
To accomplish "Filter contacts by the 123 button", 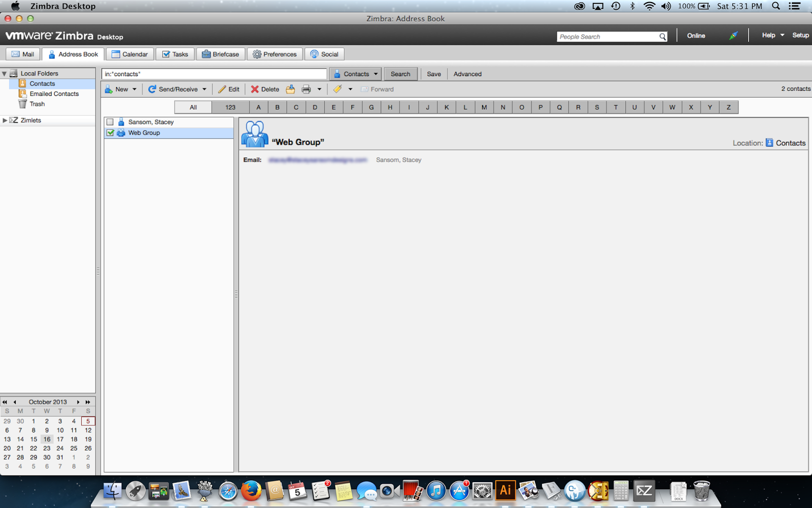I will (x=230, y=107).
